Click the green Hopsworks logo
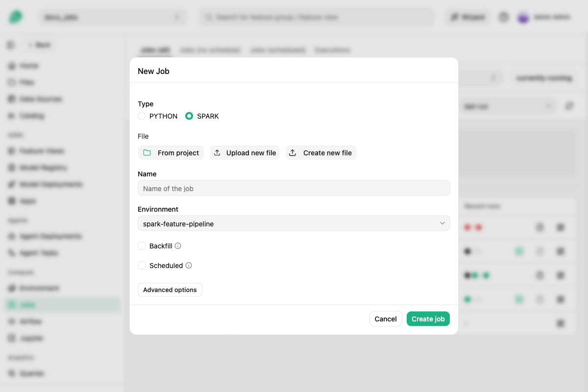The height and width of the screenshot is (392, 588). click(x=16, y=17)
